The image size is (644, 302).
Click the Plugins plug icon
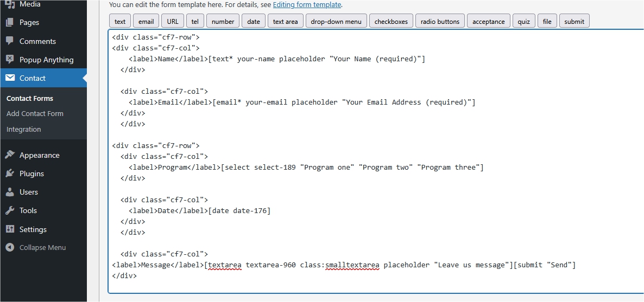(10, 174)
